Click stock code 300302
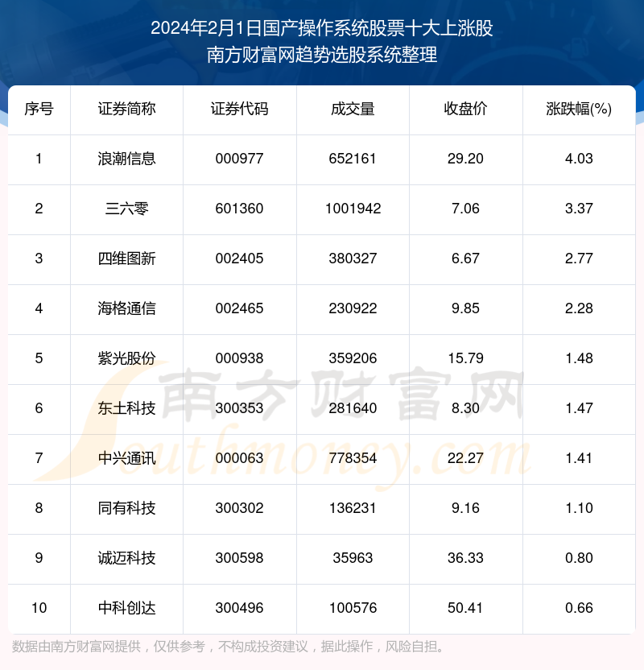 [x=240, y=508]
